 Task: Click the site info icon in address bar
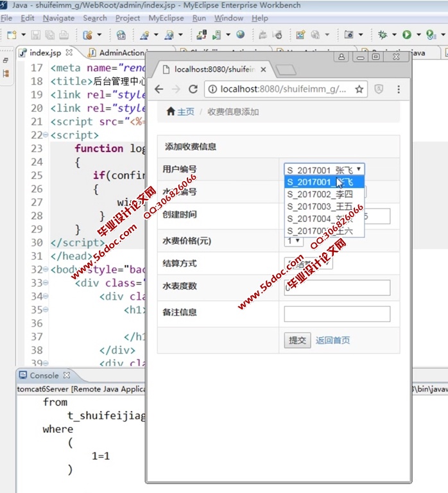(212, 89)
